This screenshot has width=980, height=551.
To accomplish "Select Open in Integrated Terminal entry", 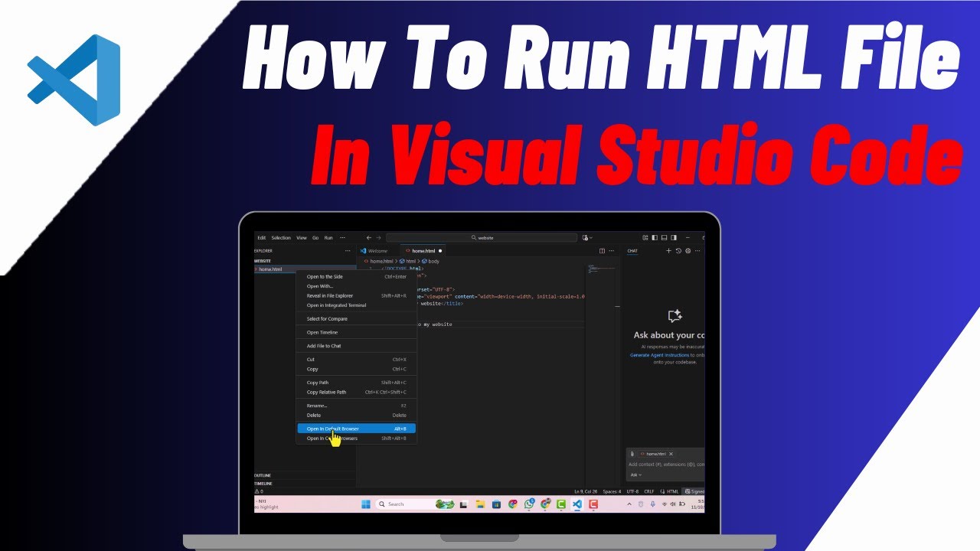I will (356, 305).
